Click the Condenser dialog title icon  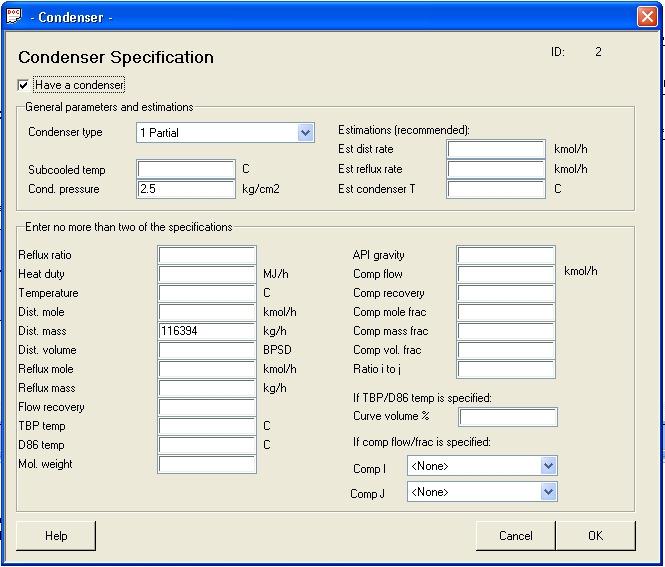(x=13, y=17)
